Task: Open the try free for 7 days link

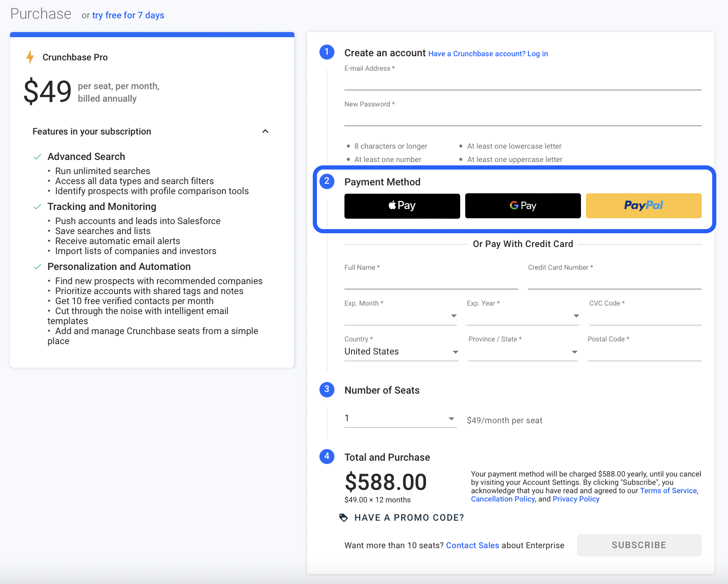Action: (x=128, y=15)
